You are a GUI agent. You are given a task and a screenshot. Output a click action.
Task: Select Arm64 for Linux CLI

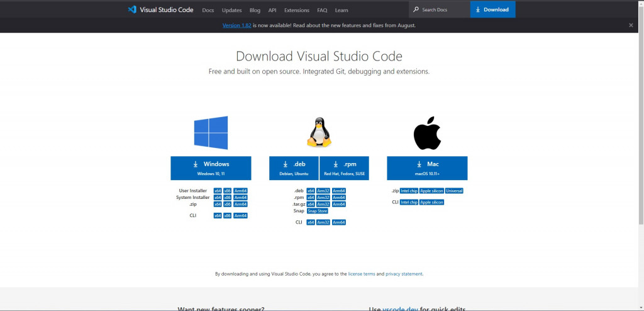339,222
